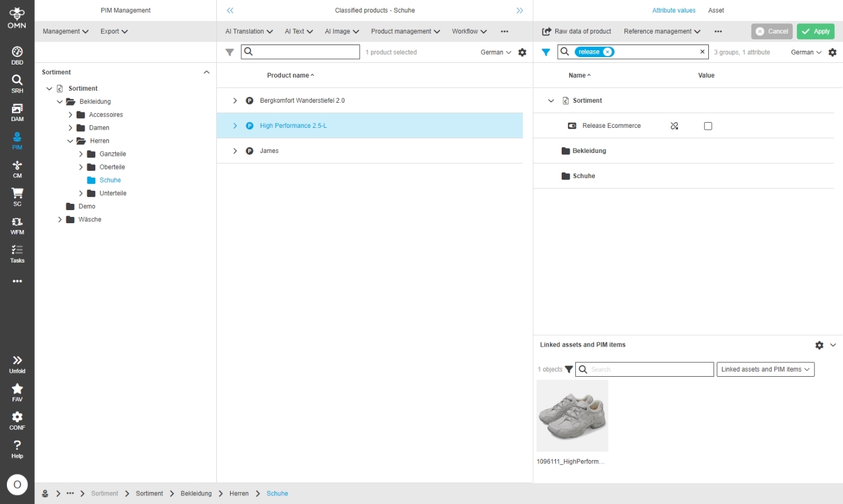Click Raw data of product
The image size is (843, 504).
576,31
